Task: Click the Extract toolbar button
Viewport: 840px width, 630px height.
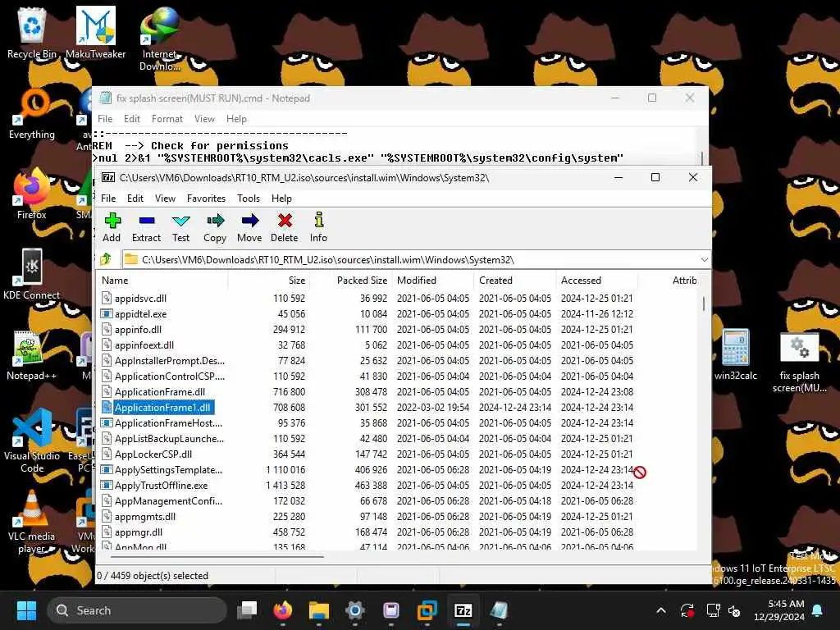Action: pos(146,227)
